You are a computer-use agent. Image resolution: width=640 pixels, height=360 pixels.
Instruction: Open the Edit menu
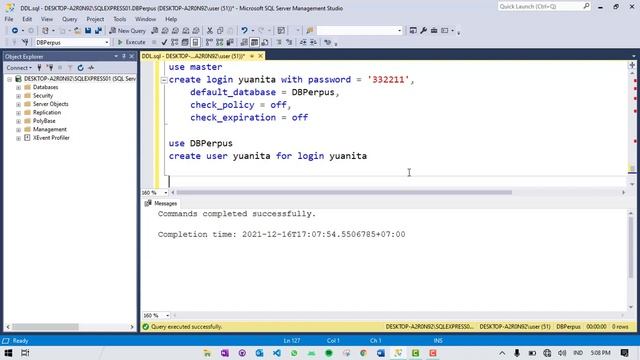click(27, 19)
